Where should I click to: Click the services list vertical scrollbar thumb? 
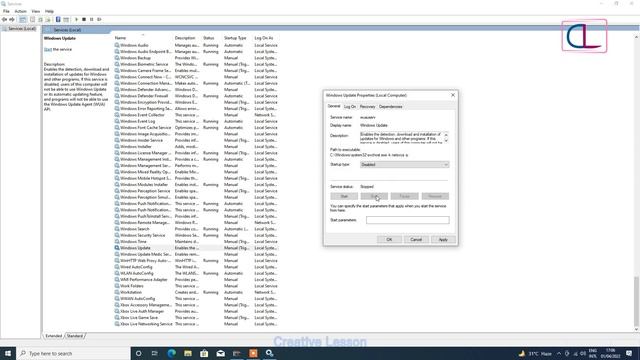[x=636, y=301]
